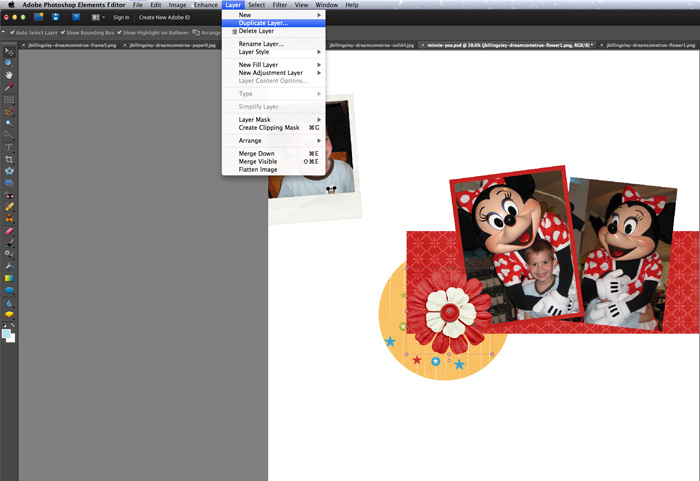Choose Delete Layer from the menu
700x481 pixels.
(274, 31)
